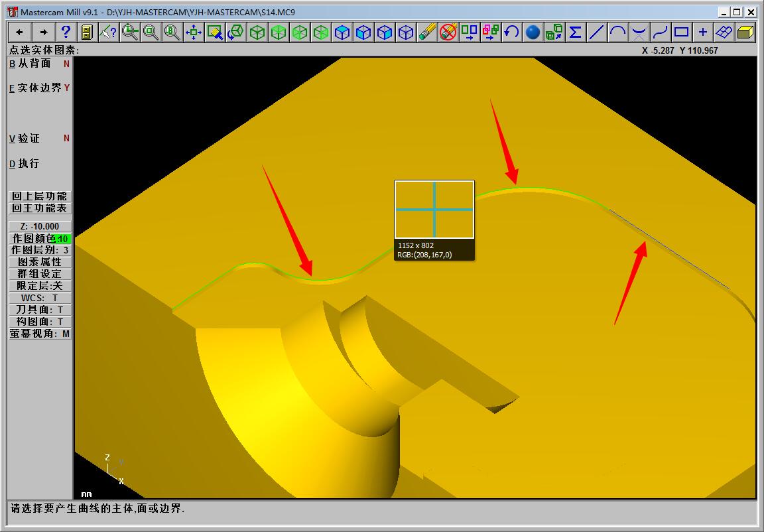Select the Create rectangle tool icon
This screenshot has height=532, width=764.
681,32
